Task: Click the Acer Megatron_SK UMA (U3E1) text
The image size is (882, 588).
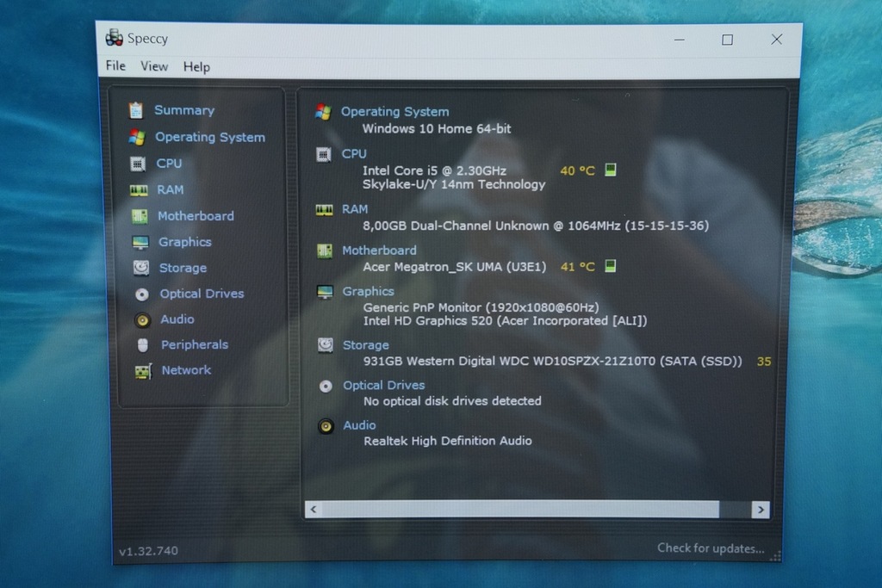Action: coord(455,267)
